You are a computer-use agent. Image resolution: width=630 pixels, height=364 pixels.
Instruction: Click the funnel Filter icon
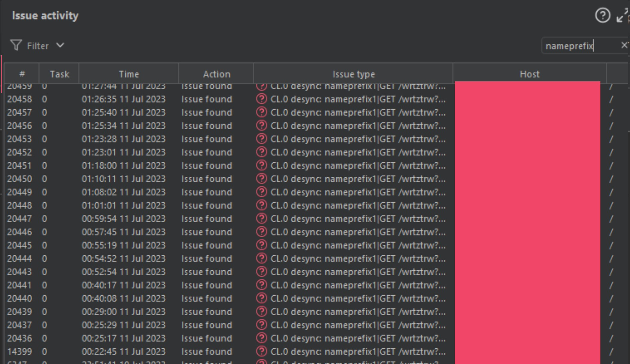coord(16,45)
